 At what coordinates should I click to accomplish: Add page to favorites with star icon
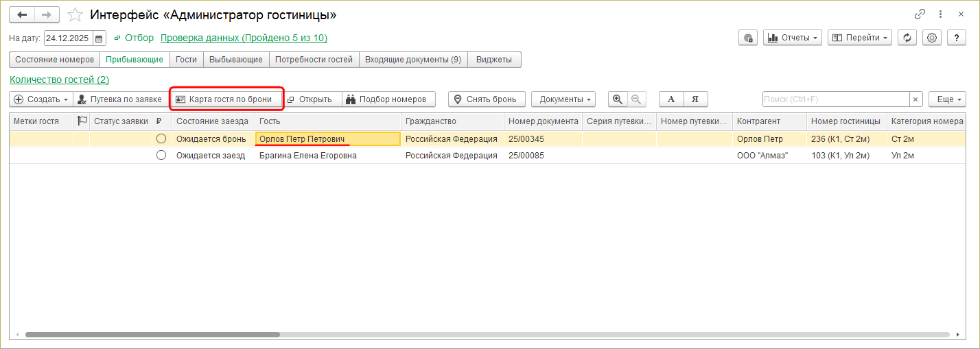[75, 14]
